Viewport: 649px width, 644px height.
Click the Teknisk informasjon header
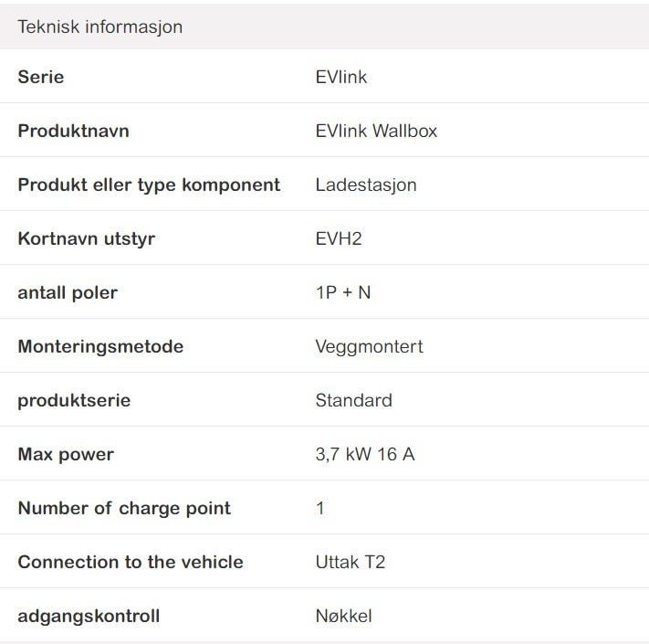[x=99, y=26]
